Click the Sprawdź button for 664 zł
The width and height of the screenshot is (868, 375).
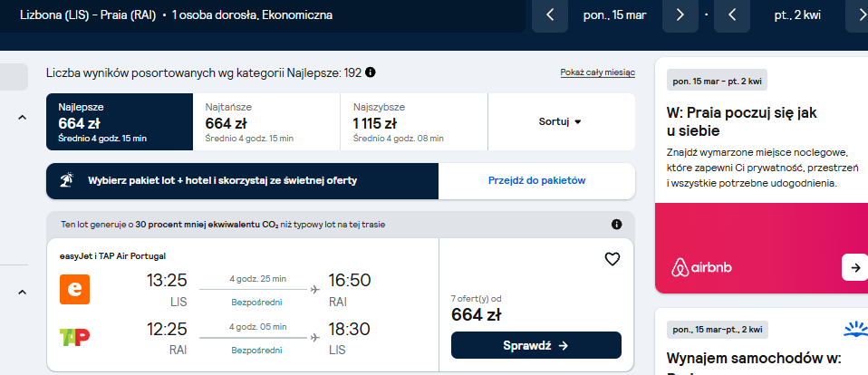pyautogui.click(x=535, y=345)
